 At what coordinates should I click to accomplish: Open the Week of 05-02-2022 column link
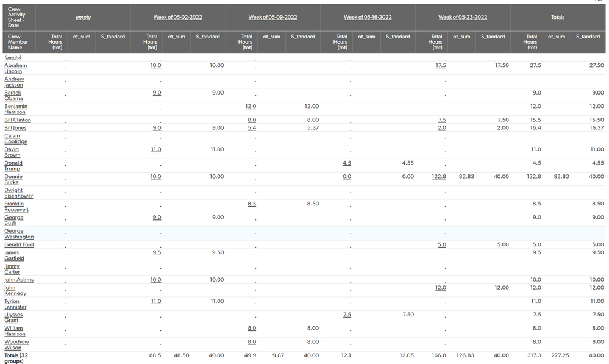[x=177, y=17]
